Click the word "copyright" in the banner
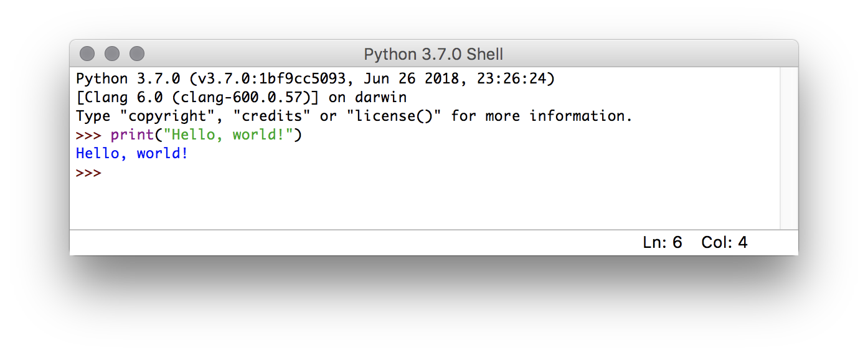The height and width of the screenshot is (355, 868). (167, 116)
